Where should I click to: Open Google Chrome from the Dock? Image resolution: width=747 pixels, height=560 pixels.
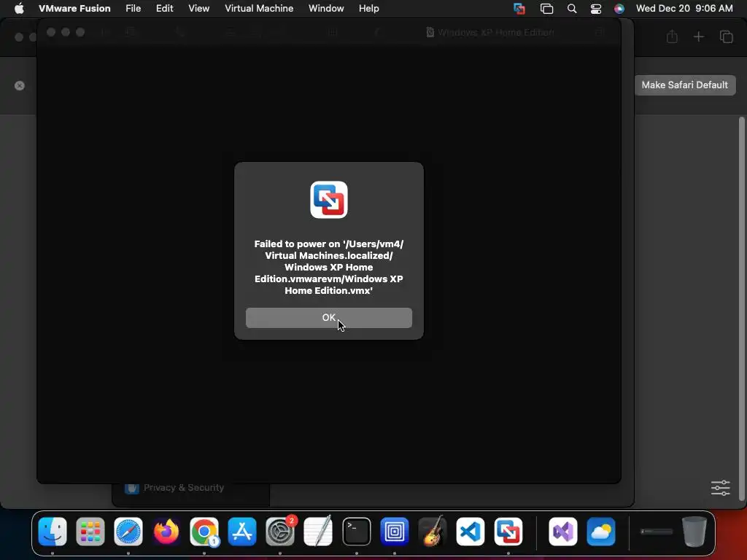pyautogui.click(x=204, y=532)
